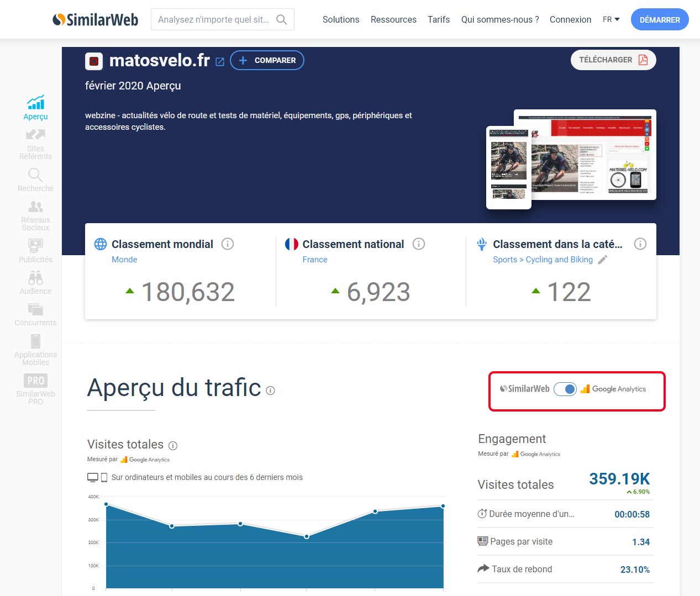Open Qui sommes-nous ? menu
The width and height of the screenshot is (700, 596).
pyautogui.click(x=500, y=19)
